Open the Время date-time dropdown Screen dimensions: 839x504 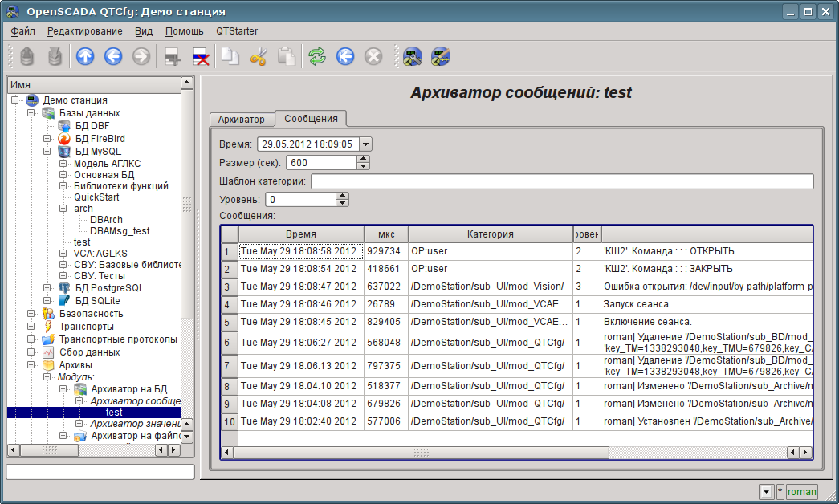click(366, 144)
